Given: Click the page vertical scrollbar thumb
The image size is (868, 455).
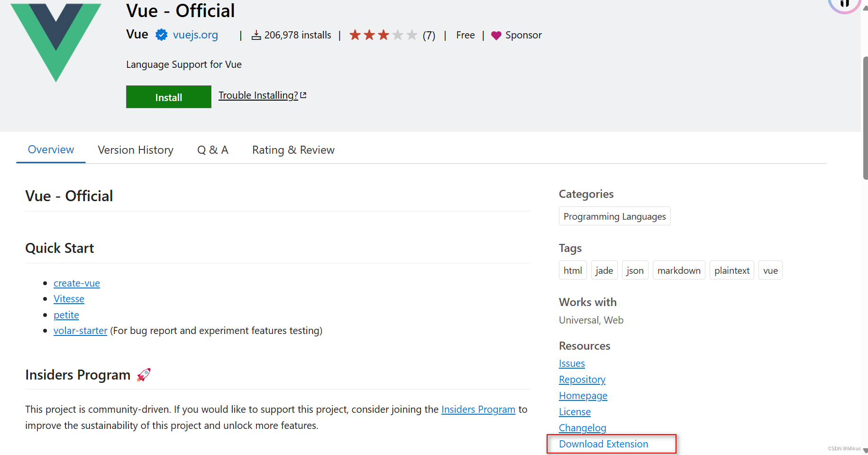Looking at the screenshot, I should pos(865,118).
